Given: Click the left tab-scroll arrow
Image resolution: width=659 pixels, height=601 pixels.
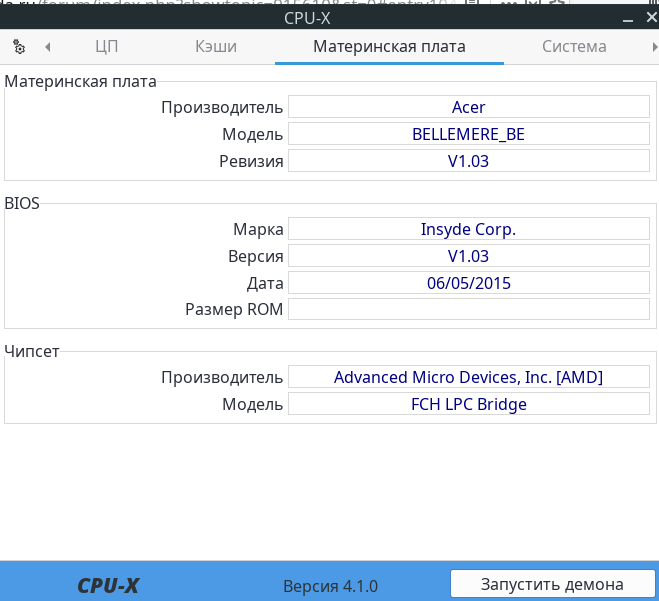Looking at the screenshot, I should pos(47,47).
